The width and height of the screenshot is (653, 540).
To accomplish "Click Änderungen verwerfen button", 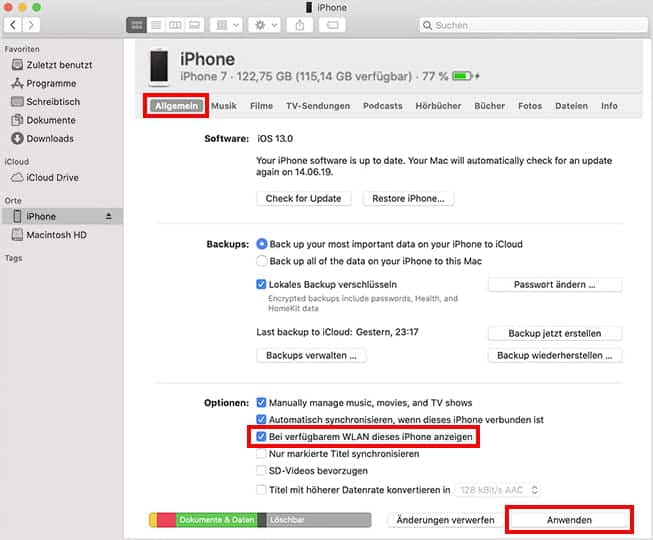I will [x=445, y=520].
